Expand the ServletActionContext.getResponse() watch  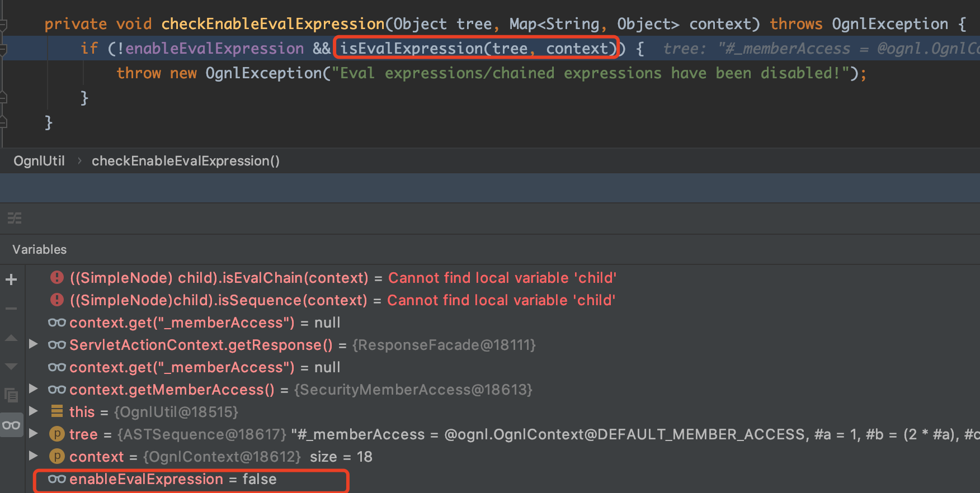pyautogui.click(x=34, y=344)
